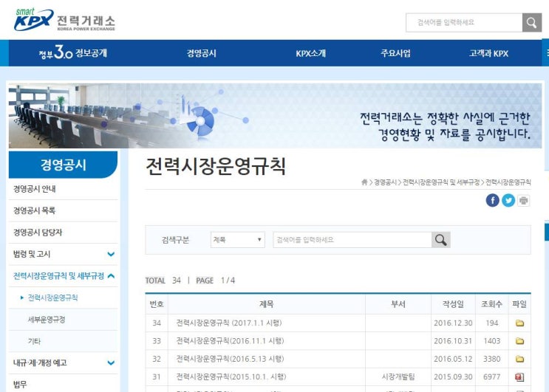Click the board search magnifier button
This screenshot has width=549, height=392.
point(441,240)
